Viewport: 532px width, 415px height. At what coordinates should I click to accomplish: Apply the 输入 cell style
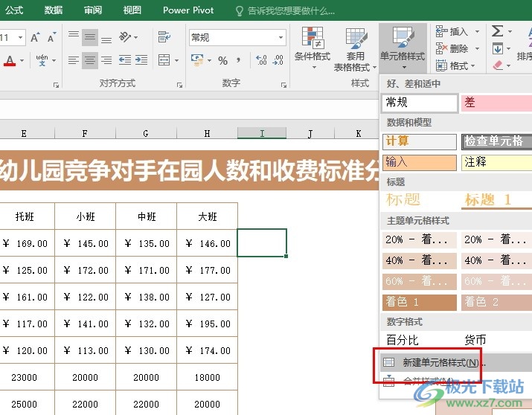[420, 162]
